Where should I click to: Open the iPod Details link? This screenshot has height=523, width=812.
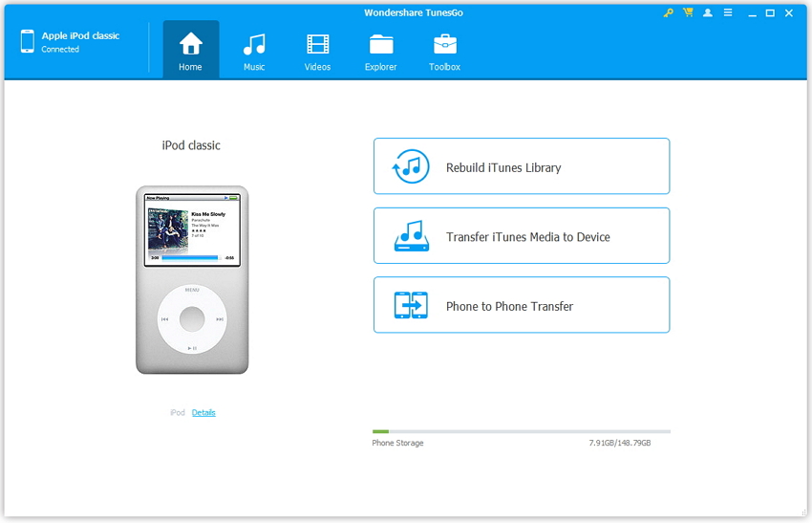203,413
